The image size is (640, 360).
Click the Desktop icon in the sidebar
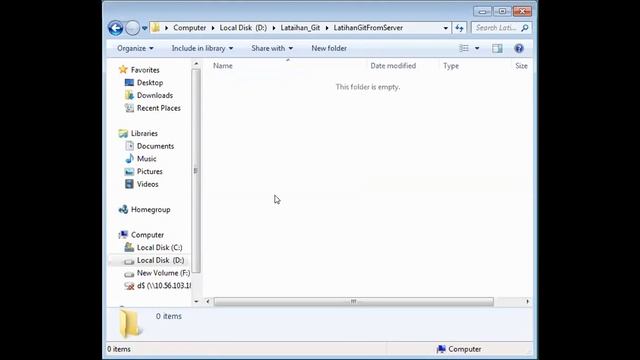tap(129, 82)
